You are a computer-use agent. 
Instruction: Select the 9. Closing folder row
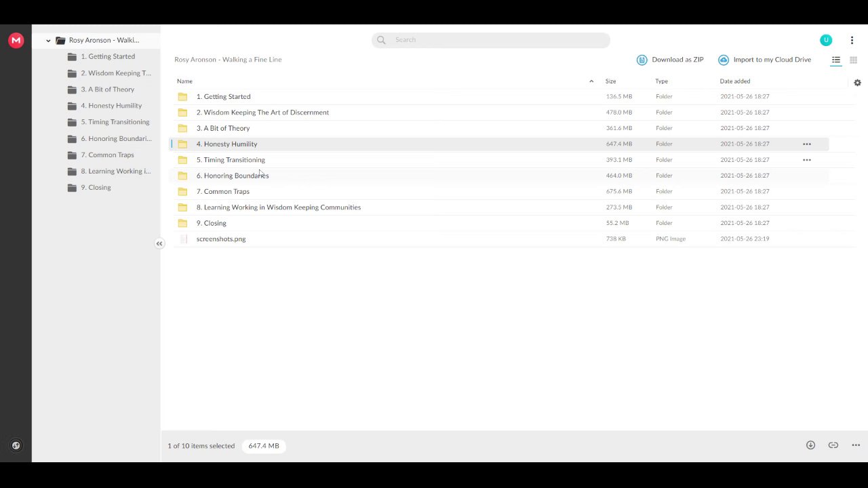(x=498, y=223)
